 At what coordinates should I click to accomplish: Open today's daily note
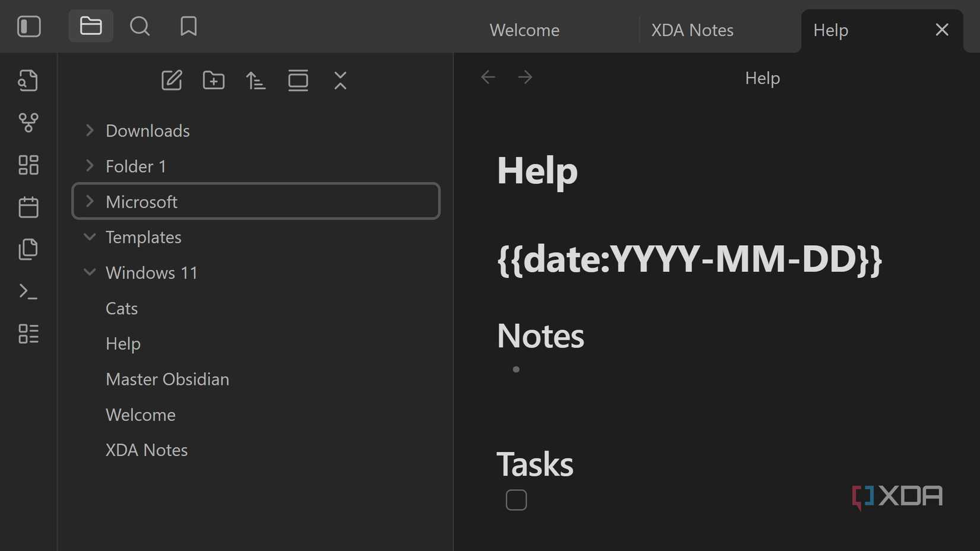click(x=28, y=207)
